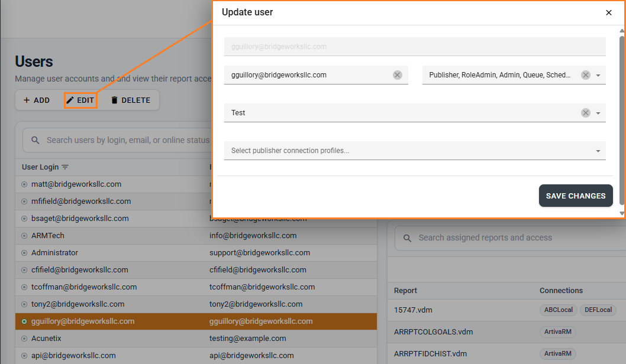Screen dimensions: 626x364
Task: Click the ADD user button
Action: pos(36,100)
